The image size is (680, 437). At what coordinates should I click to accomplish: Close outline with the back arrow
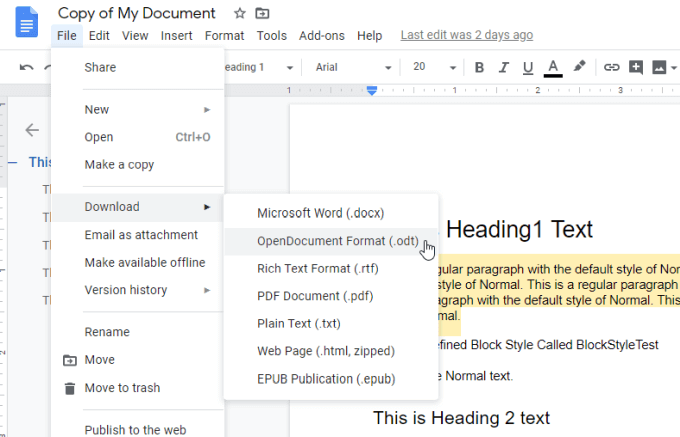click(32, 130)
